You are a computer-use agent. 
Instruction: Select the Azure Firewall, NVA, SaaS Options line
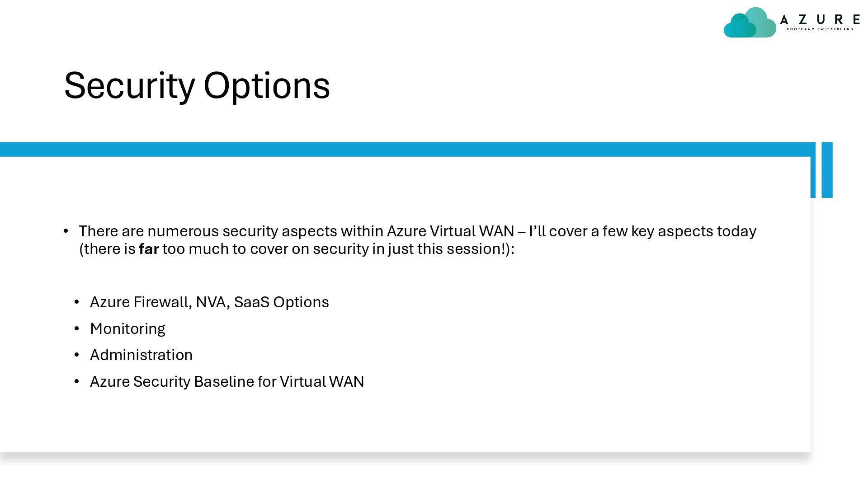(x=209, y=302)
